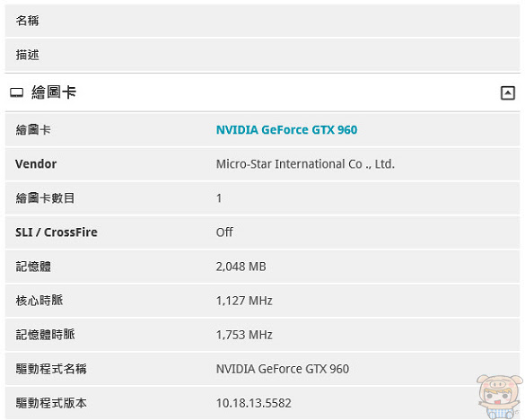Open the NVIDIA GeForce GTX 960 link
Viewport: 525px width, 420px height.
(286, 130)
